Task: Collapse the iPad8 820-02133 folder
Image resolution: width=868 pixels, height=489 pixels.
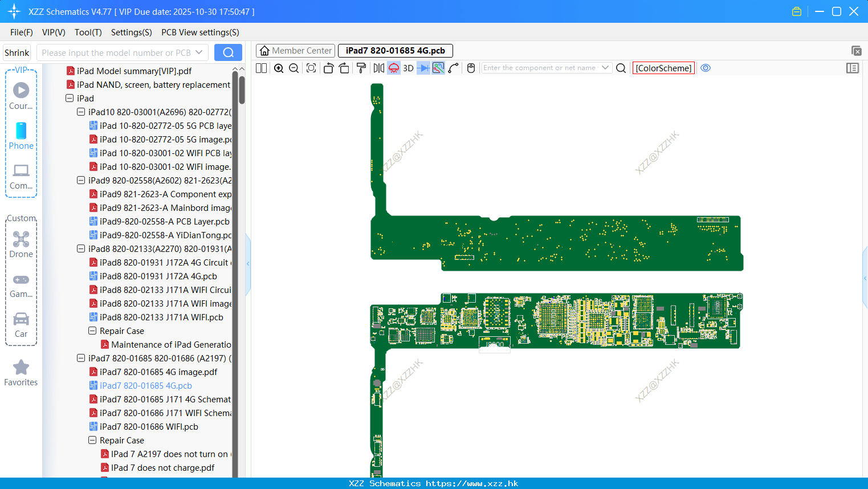Action: (x=81, y=248)
